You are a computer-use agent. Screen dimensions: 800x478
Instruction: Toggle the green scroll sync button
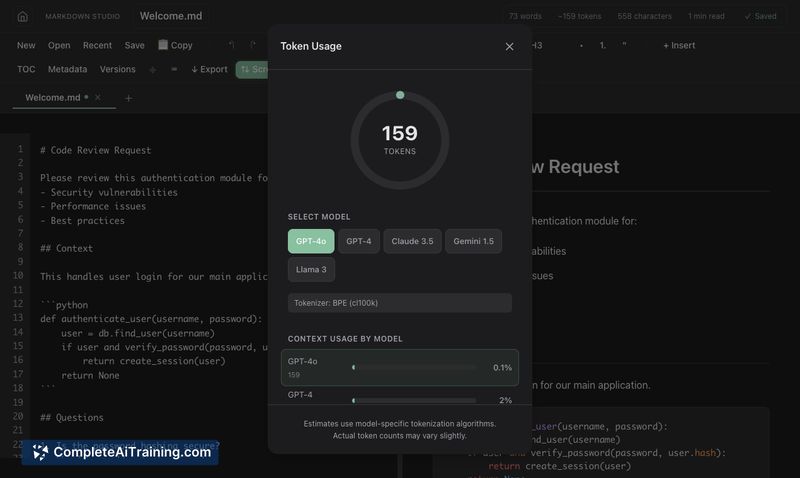(253, 69)
